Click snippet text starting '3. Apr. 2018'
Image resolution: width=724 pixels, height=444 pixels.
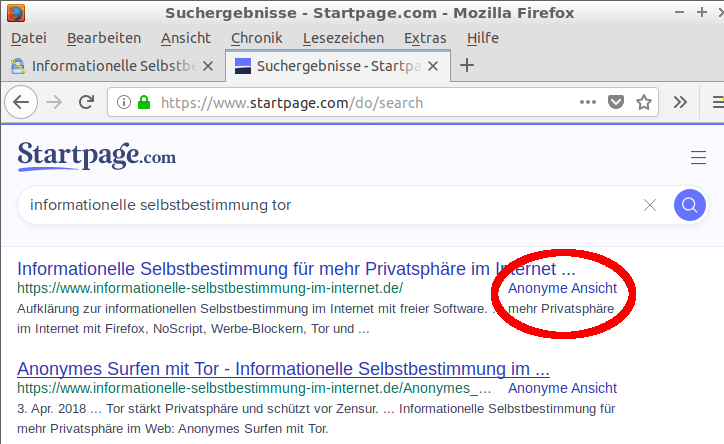(316, 419)
